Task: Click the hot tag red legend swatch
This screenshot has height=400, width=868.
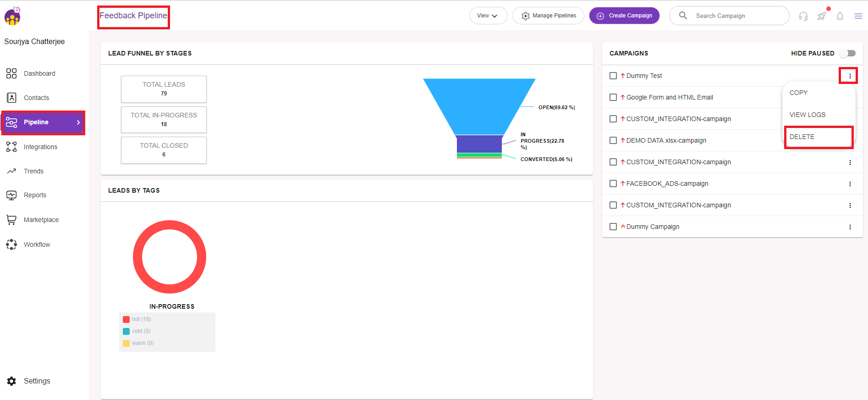Action: (x=126, y=319)
